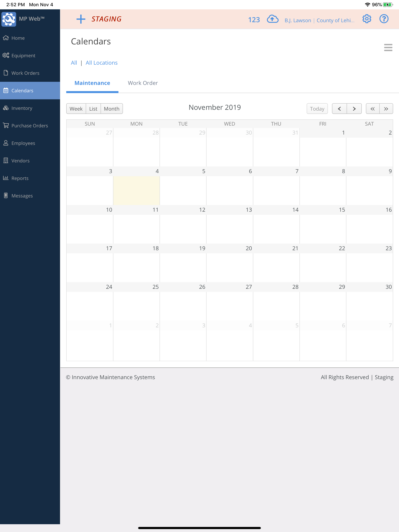This screenshot has height=532, width=399.
Task: Click October 28 greyed date
Action: pyautogui.click(x=155, y=133)
